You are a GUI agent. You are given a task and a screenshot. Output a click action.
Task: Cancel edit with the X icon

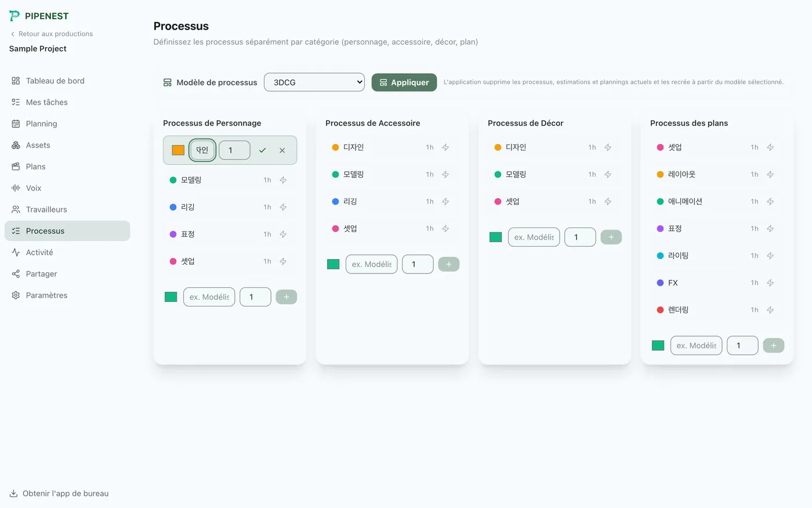[x=282, y=150]
